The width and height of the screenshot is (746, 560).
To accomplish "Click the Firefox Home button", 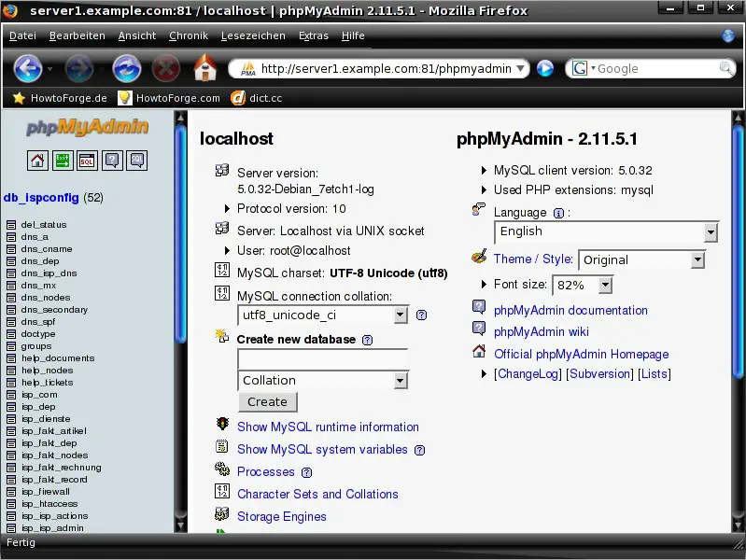I will tap(205, 67).
